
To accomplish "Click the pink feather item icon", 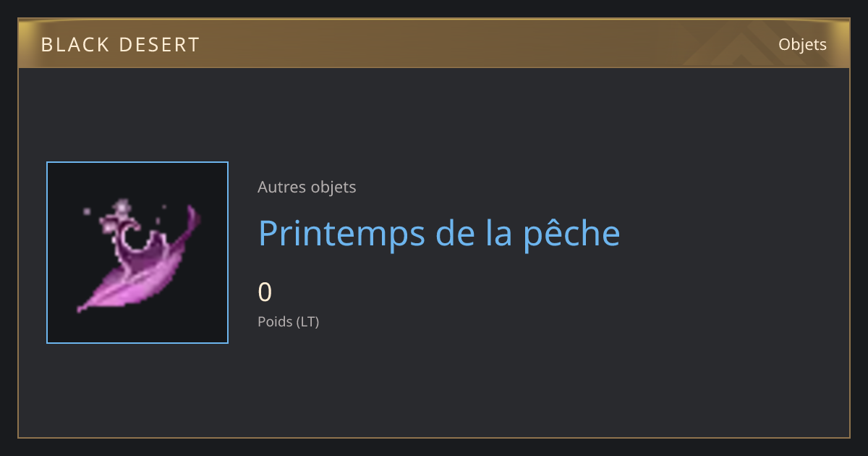I will 137,257.
